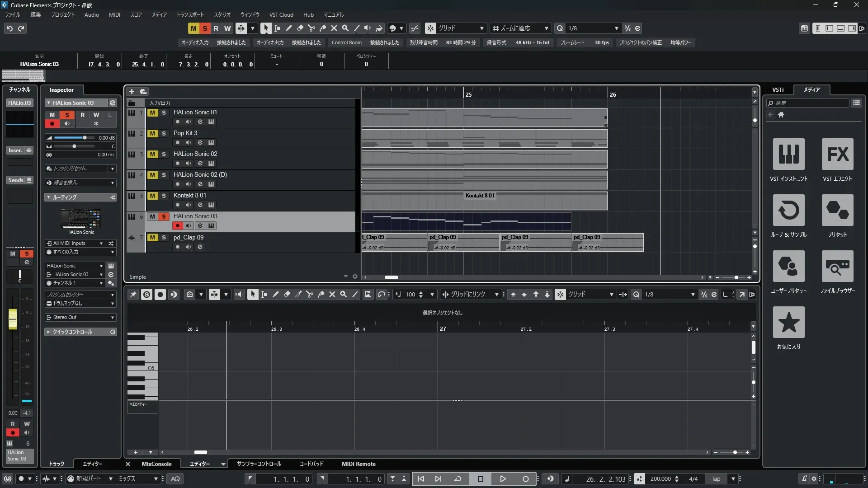The height and width of the screenshot is (488, 868).
Task: Open the MIDI menu
Action: click(x=114, y=15)
